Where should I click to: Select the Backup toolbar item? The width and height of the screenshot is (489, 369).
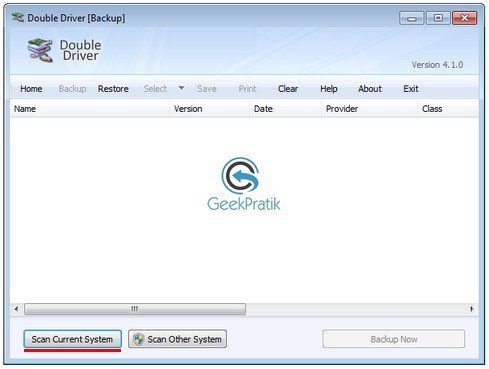(x=72, y=89)
